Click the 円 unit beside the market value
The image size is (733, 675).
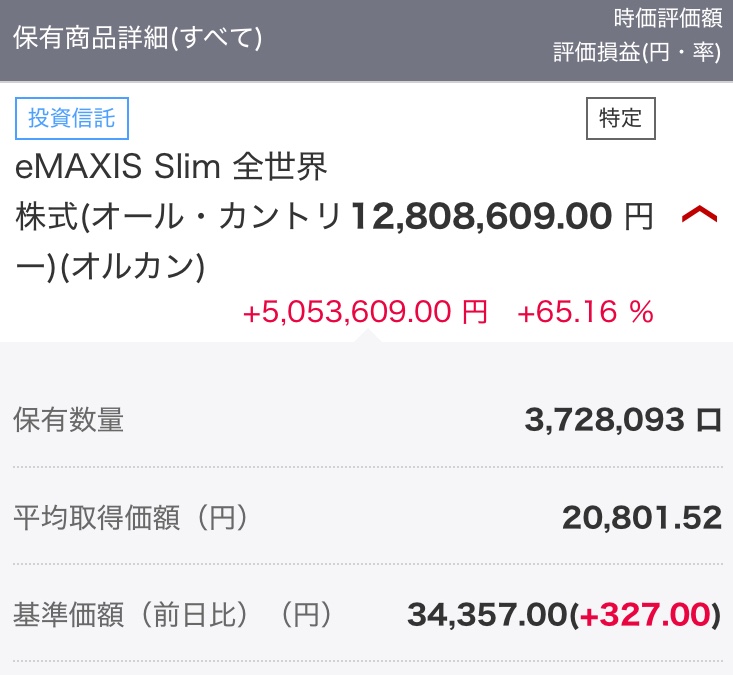637,216
